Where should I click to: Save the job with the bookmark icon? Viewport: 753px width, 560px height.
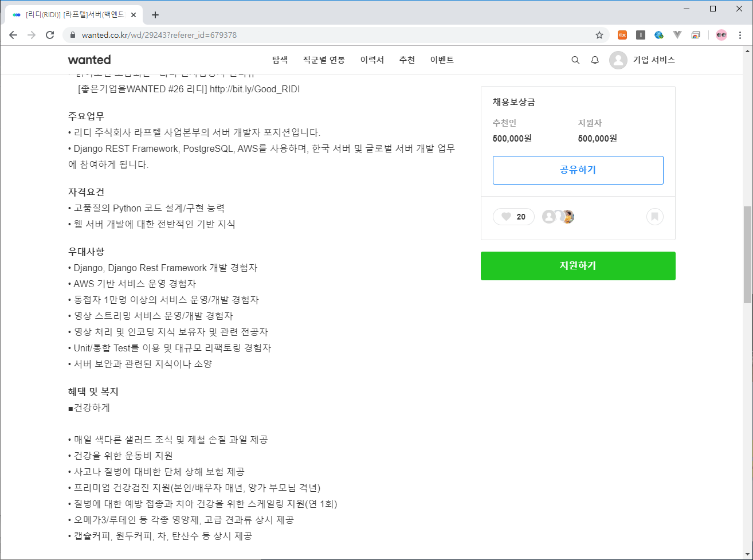tap(655, 217)
